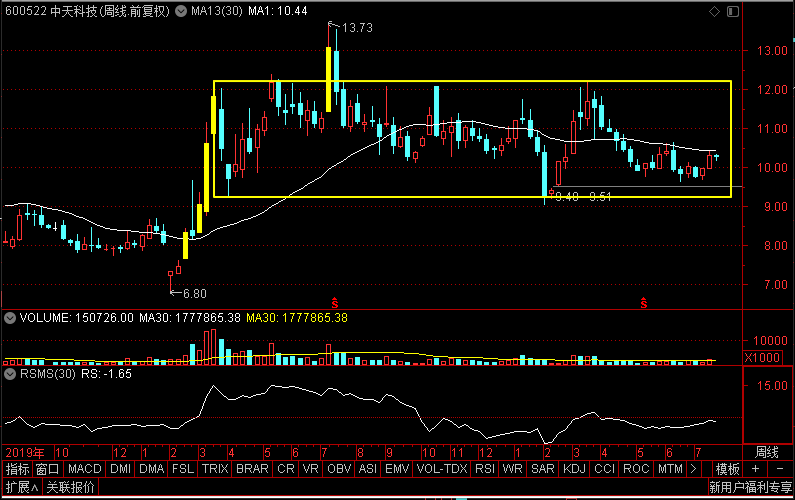The width and height of the screenshot is (795, 500).
Task: Toggle the 窗口 window option
Action: click(47, 469)
